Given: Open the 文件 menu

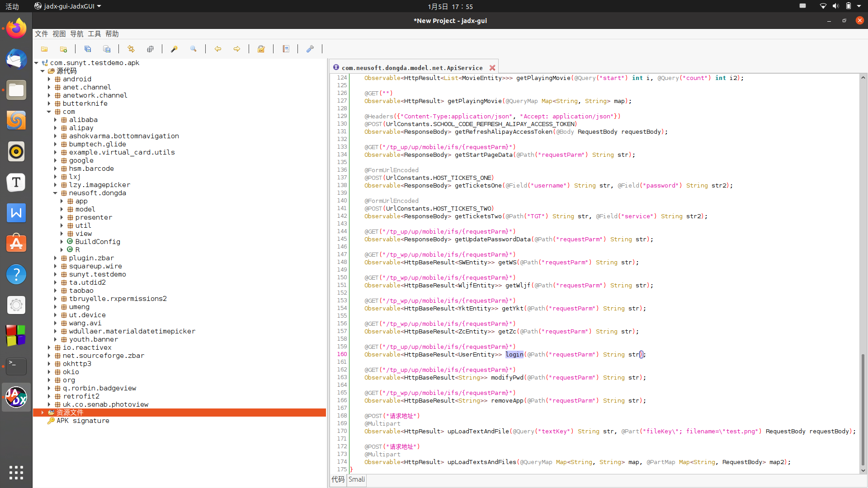Looking at the screenshot, I should pyautogui.click(x=42, y=34).
